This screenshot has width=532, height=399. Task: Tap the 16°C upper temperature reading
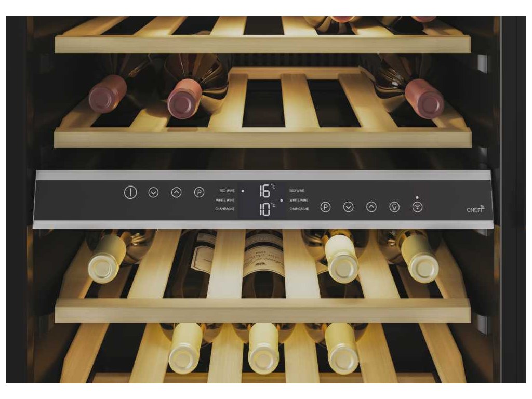pos(267,191)
